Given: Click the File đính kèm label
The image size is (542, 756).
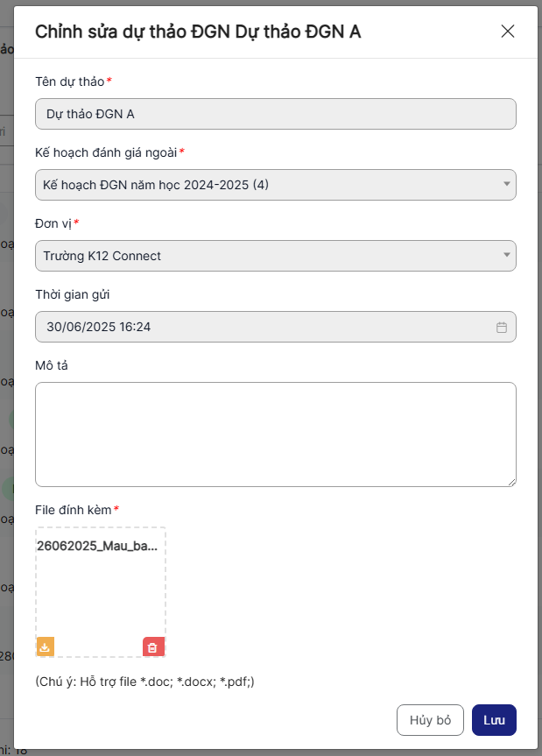Looking at the screenshot, I should pyautogui.click(x=74, y=509).
